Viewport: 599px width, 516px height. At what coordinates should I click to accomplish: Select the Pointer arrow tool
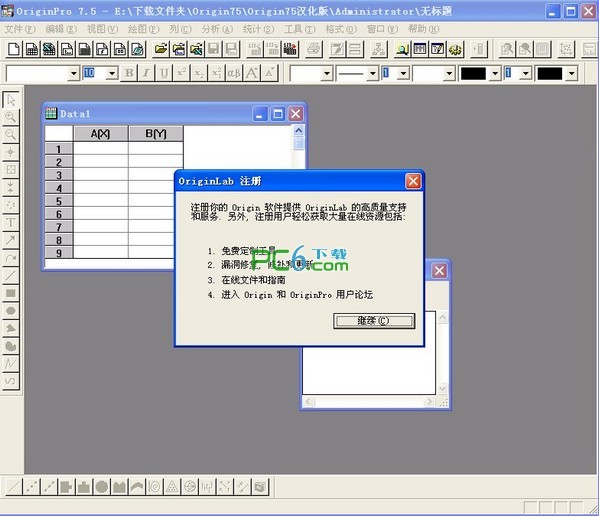pos(11,100)
